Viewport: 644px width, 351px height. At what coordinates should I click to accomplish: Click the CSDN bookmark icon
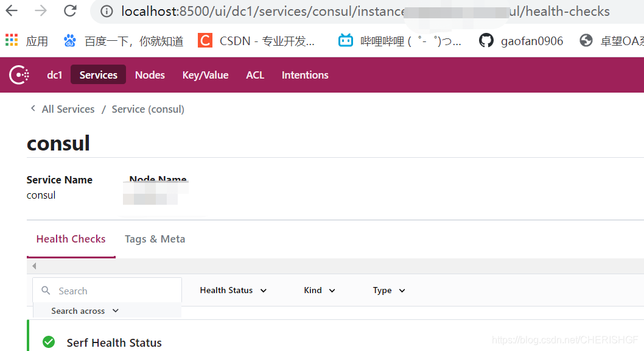tap(205, 40)
